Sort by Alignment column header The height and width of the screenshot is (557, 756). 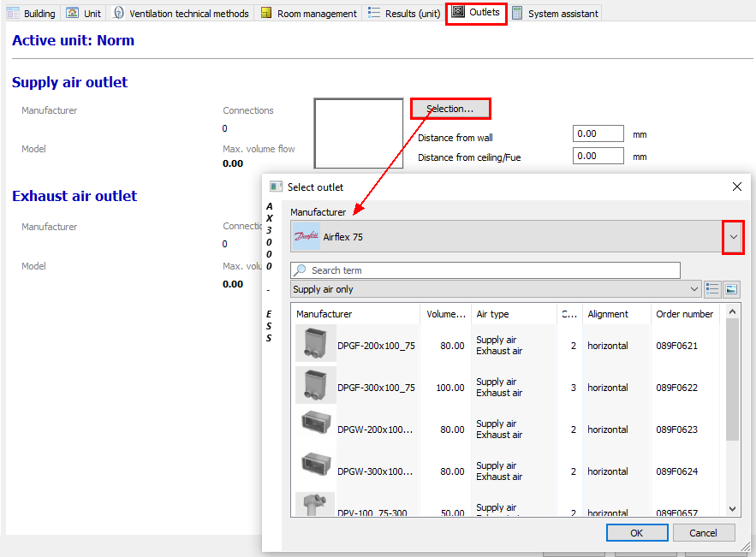[616, 314]
